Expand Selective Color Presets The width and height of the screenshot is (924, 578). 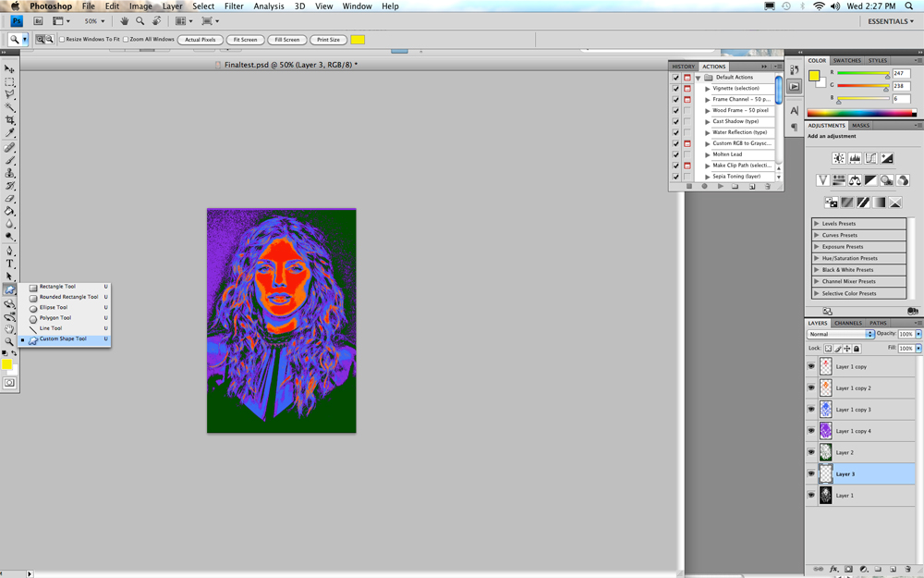point(816,293)
